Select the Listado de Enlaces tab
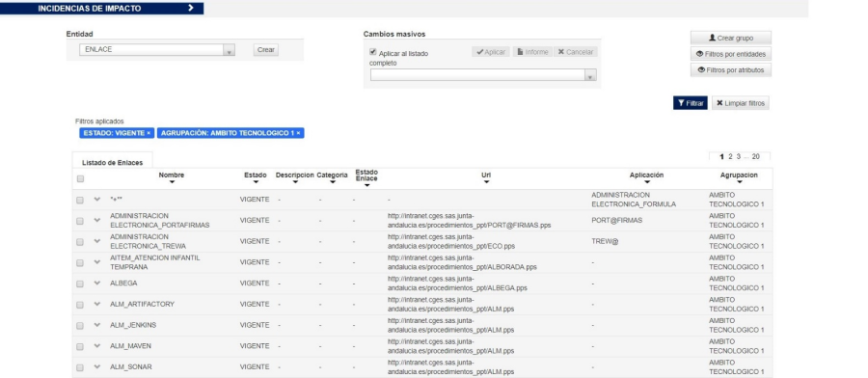Image resolution: width=868 pixels, height=378 pixels. [113, 163]
